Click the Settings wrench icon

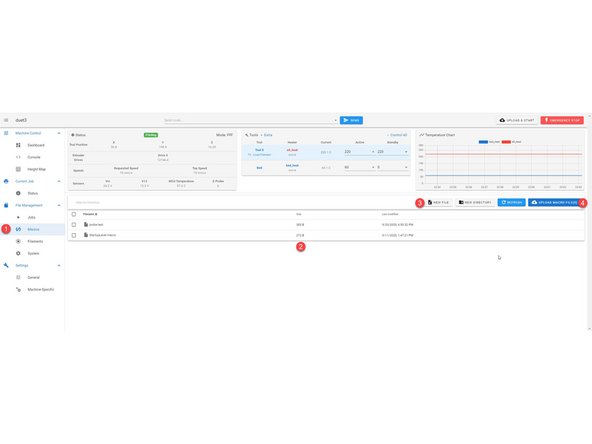[6, 265]
